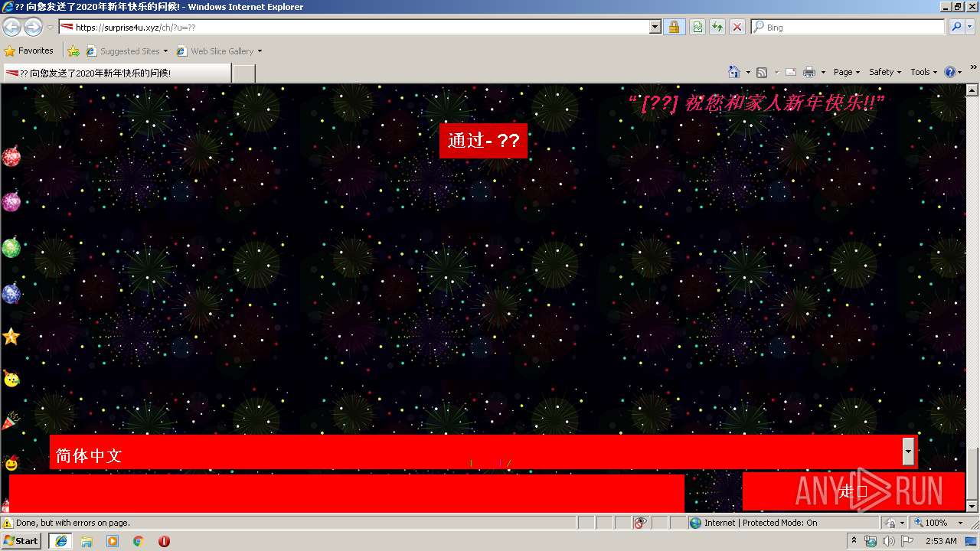Go back using the Back arrow button
Image resolution: width=980 pixels, height=551 pixels.
[x=11, y=28]
